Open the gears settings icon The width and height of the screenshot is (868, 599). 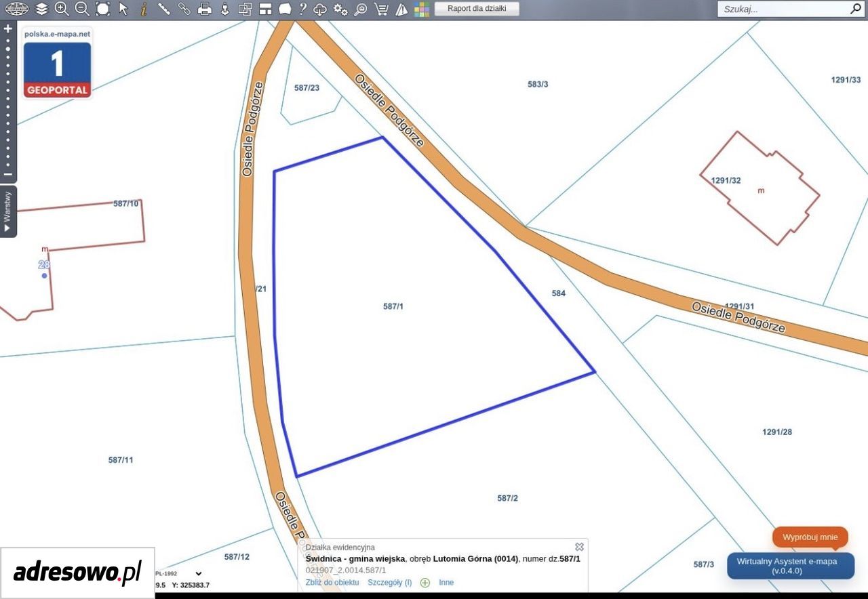coord(340,9)
